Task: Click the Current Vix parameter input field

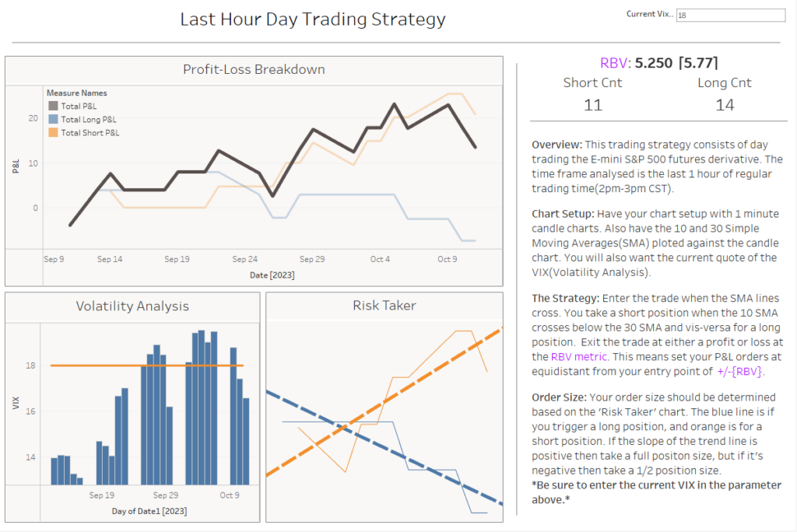Action: 730,14
